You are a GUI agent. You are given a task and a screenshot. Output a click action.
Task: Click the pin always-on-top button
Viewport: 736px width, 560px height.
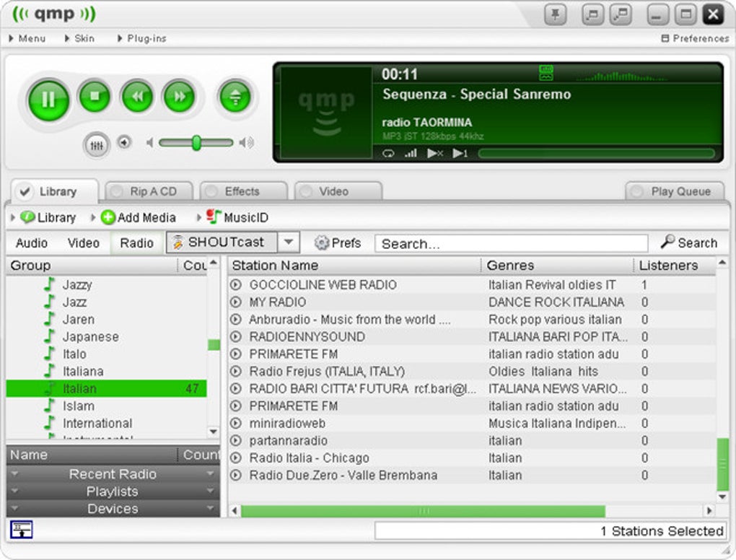556,14
